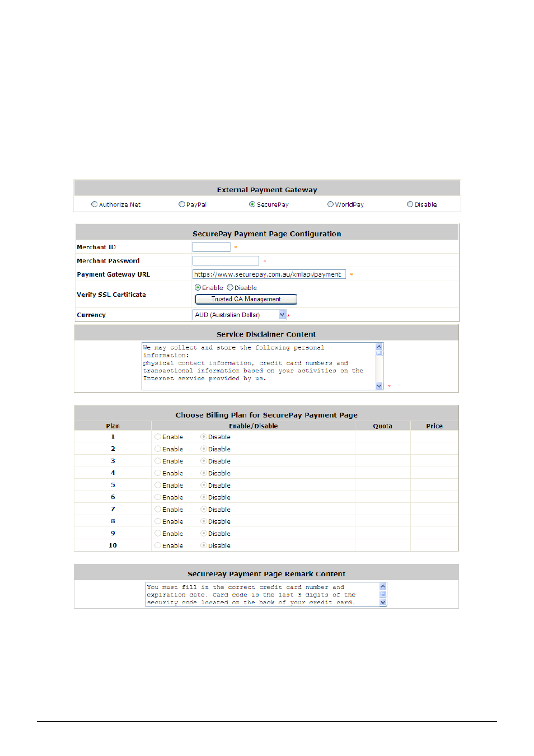Disable billing plan 6

point(204,497)
